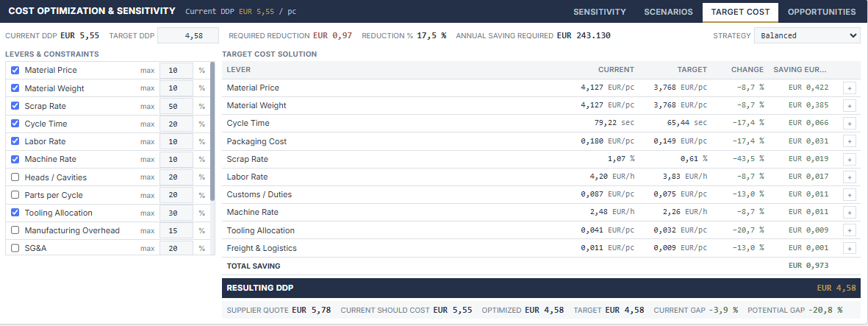Edit the Material Weight max percent field

coord(176,88)
